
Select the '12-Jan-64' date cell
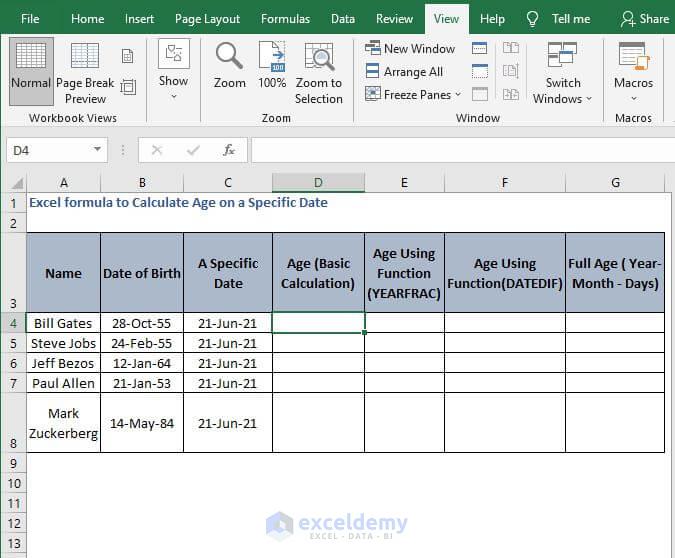coord(142,363)
